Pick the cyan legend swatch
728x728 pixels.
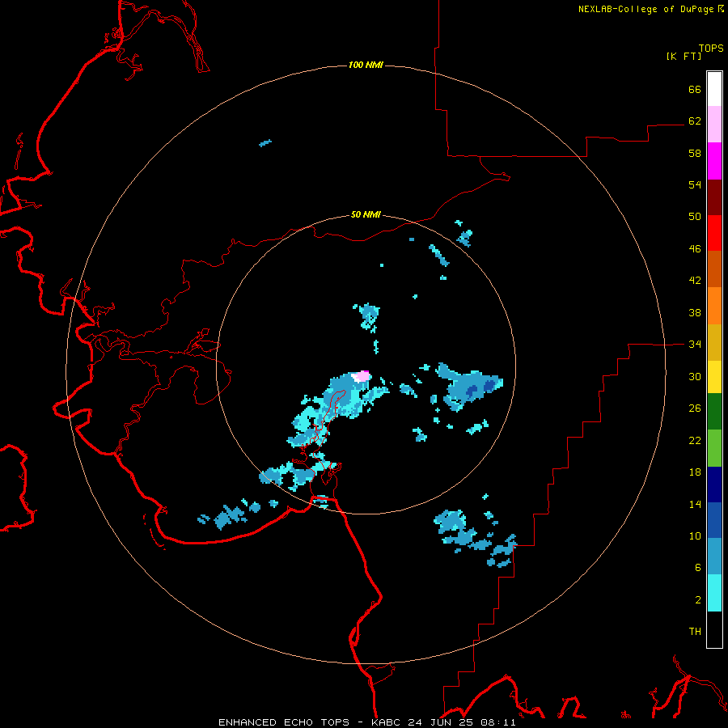point(714,593)
